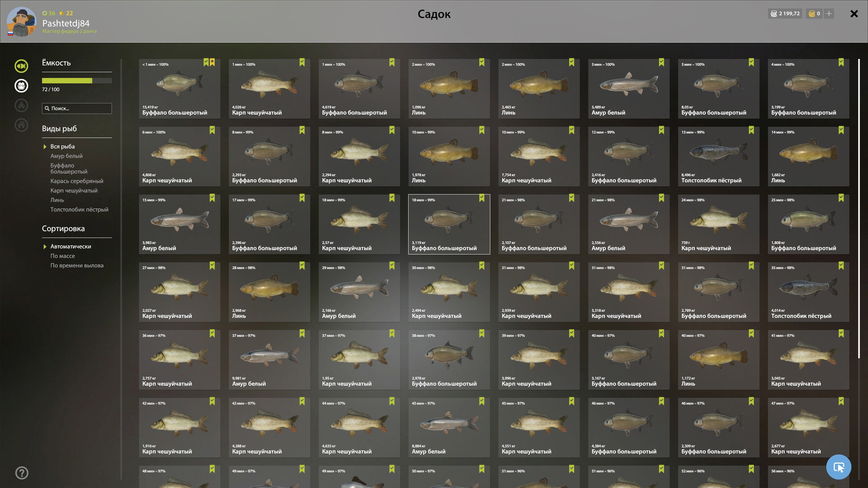Screen dimensions: 868x488
Task: Click the blue cursor button at bottom right
Action: [839, 467]
